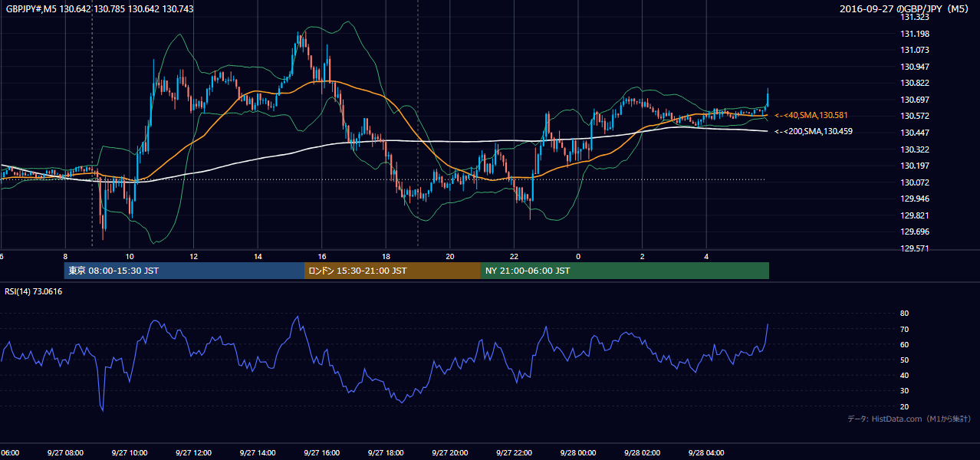Click price level 131.198 on the axis
The width and height of the screenshot is (980, 460).
coord(916,34)
